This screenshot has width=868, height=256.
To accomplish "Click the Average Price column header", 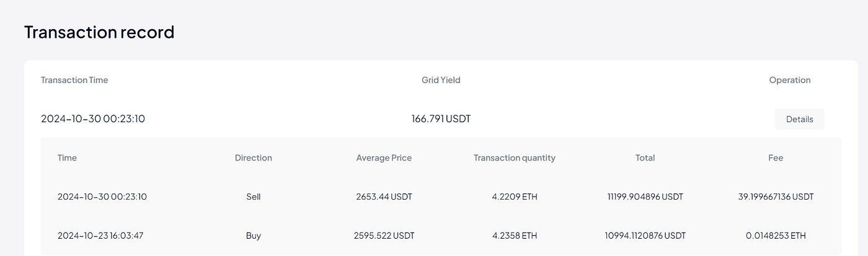I will coord(384,158).
